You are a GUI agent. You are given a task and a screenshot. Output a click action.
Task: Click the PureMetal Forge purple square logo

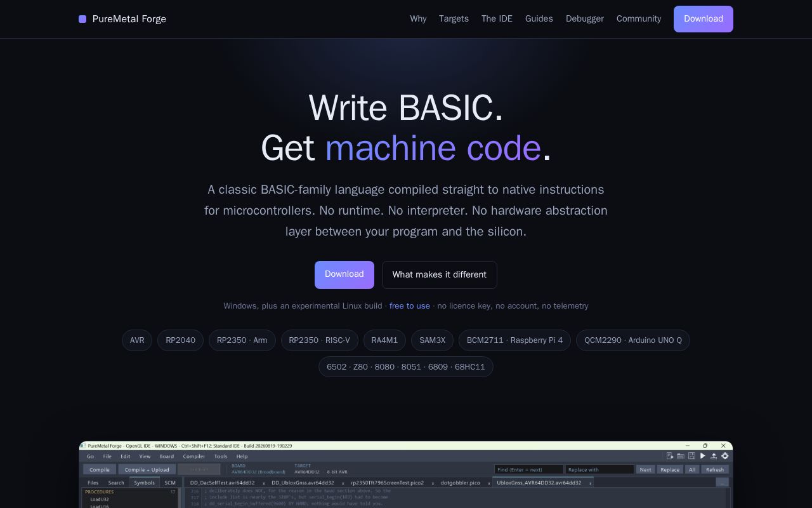pos(82,19)
